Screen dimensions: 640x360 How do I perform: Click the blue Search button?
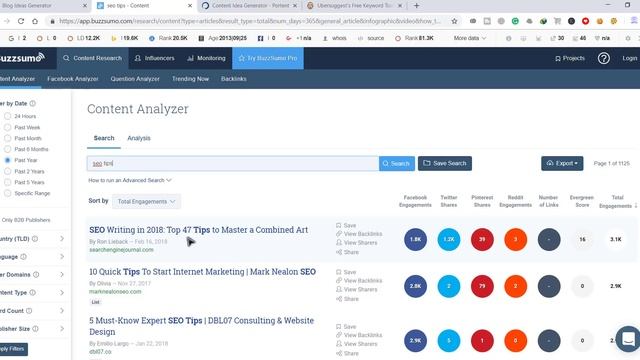coord(396,163)
